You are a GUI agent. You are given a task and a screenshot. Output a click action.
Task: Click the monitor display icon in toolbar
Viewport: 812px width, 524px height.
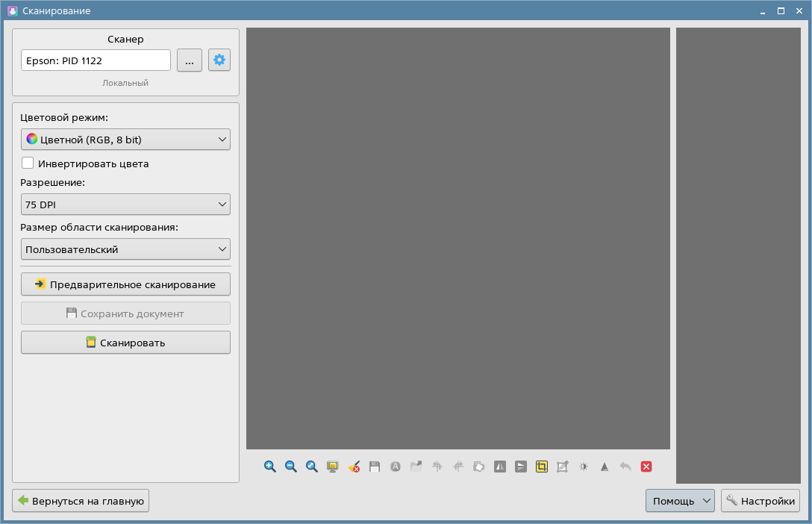point(333,467)
